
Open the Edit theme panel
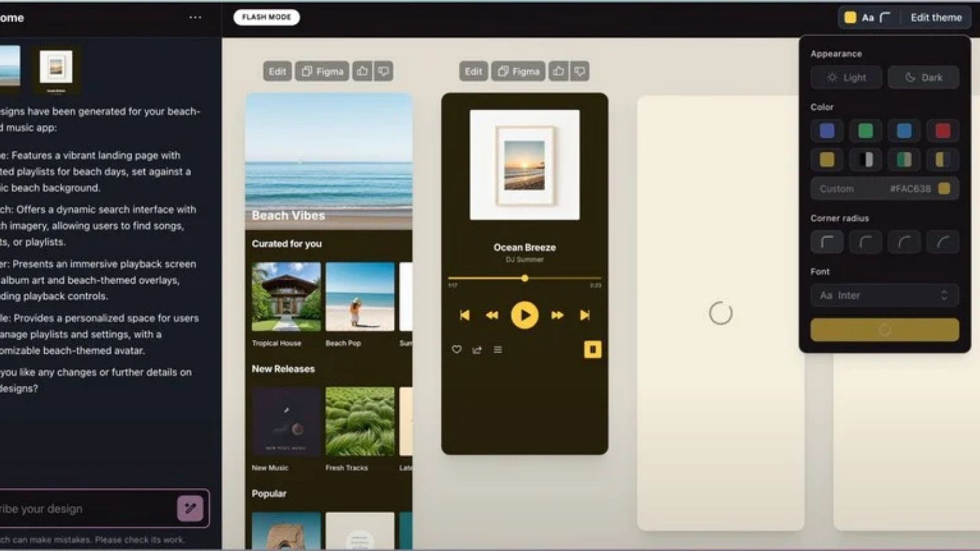coord(935,18)
